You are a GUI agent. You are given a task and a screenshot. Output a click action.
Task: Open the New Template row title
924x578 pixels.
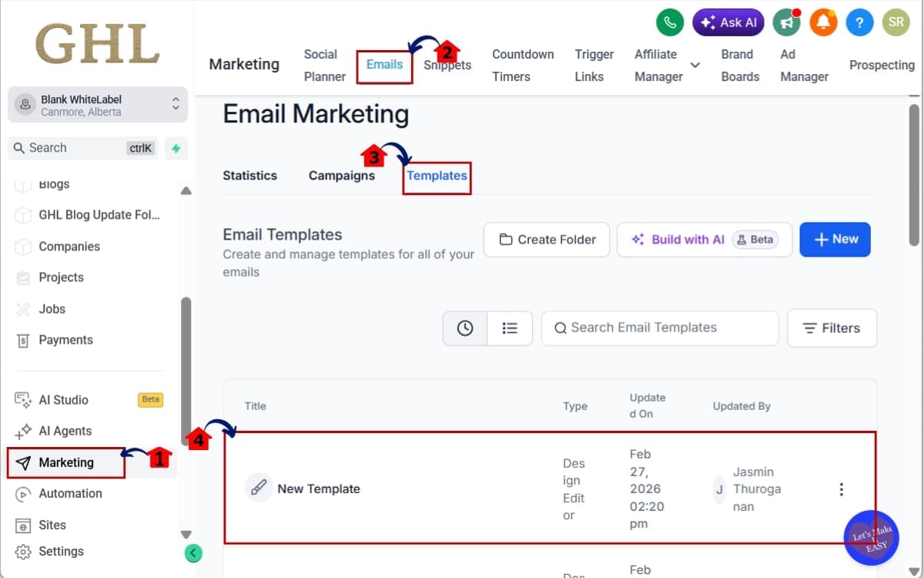tap(319, 489)
